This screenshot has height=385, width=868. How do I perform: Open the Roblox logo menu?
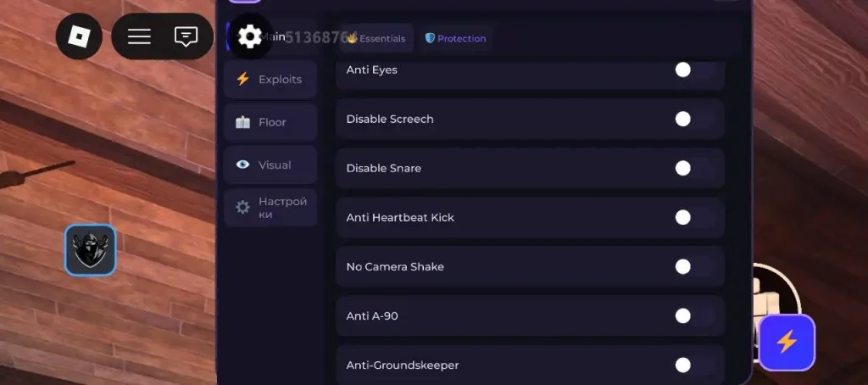79,36
